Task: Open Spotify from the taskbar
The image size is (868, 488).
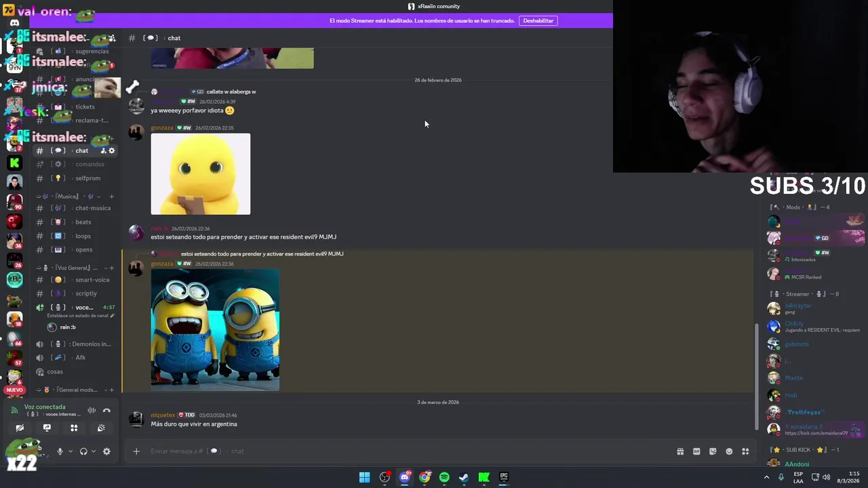Action: tap(444, 477)
